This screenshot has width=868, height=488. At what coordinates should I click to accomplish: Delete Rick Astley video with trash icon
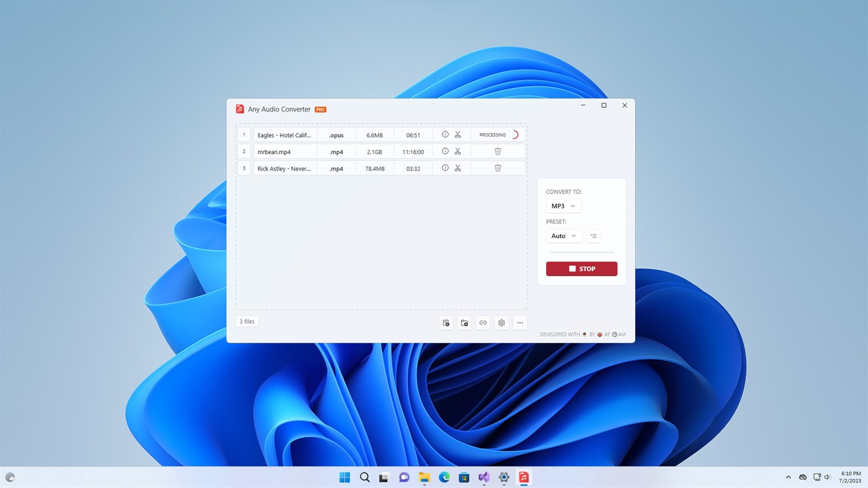498,167
